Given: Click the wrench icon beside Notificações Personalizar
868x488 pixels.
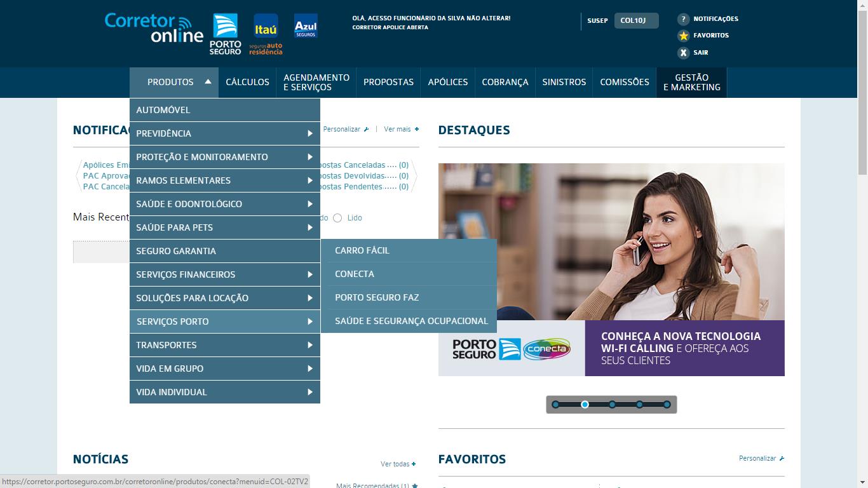Looking at the screenshot, I should pos(366,130).
